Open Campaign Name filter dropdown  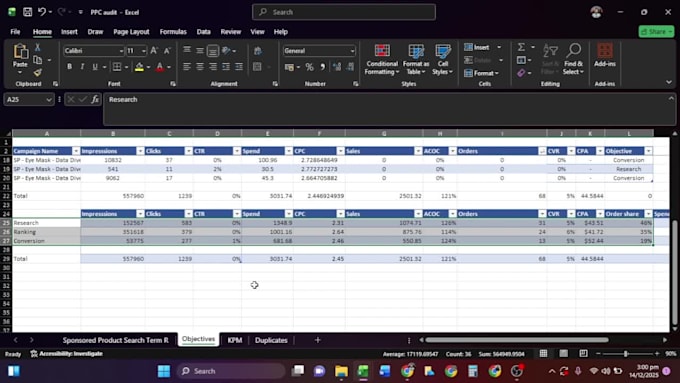click(76, 151)
